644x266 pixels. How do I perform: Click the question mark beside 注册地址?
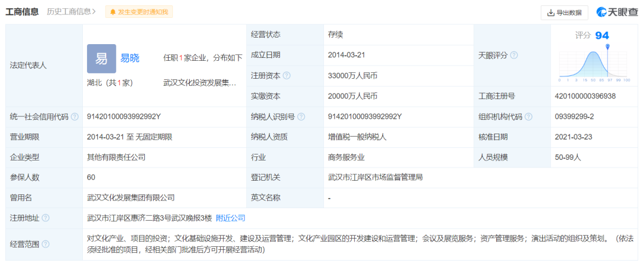tap(46, 218)
